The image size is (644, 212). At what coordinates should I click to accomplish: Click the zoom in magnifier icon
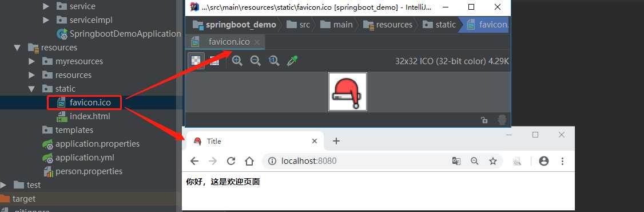tap(237, 61)
